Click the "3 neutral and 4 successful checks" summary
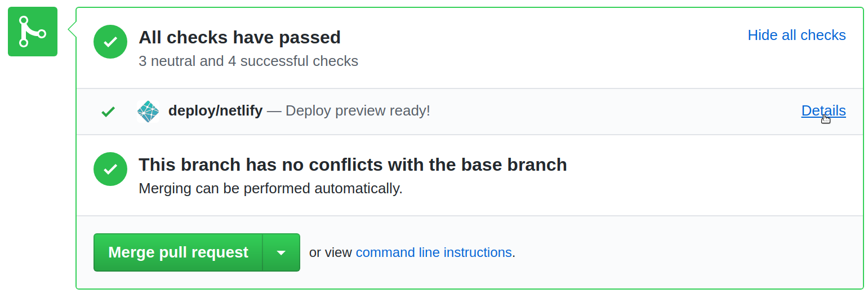 pyautogui.click(x=248, y=61)
